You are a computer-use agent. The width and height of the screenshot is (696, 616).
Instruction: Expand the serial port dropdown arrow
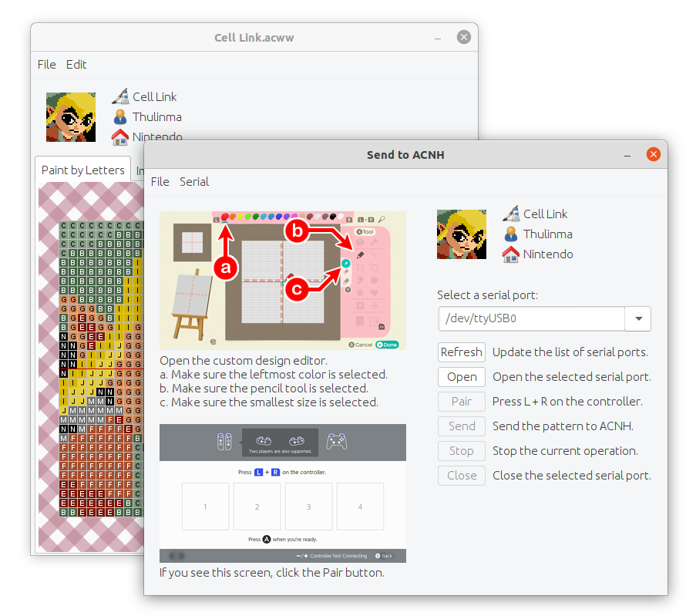[638, 318]
